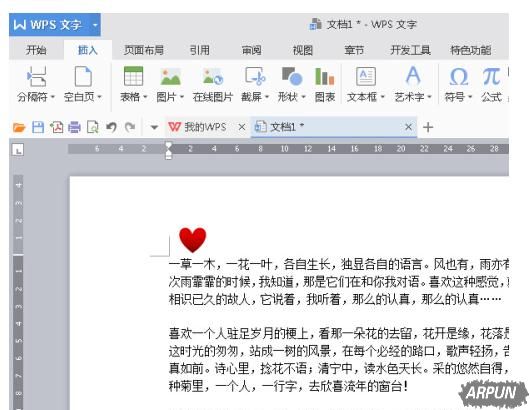The width and height of the screenshot is (530, 410).
Task: Print the document via the printer icon
Action: 74,127
